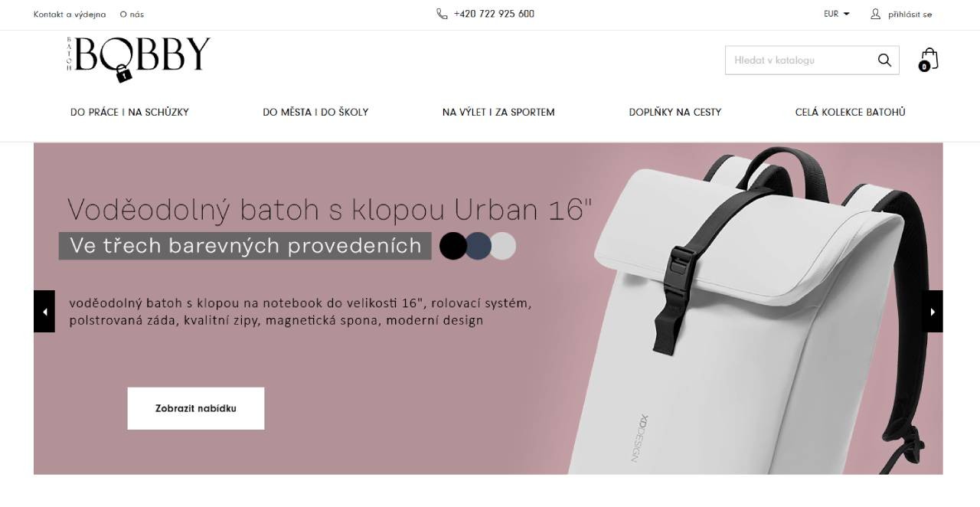Viewport: 980px width, 507px height.
Task: Open the Doplňky na cesty category
Action: (x=675, y=112)
